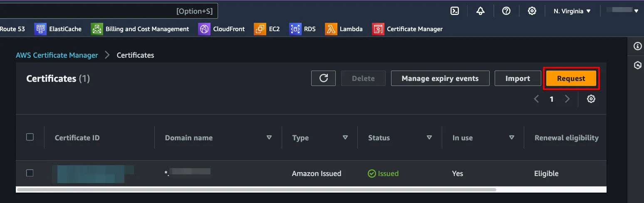The width and height of the screenshot is (644, 203).
Task: Click the EC2 service icon
Action: click(x=260, y=29)
